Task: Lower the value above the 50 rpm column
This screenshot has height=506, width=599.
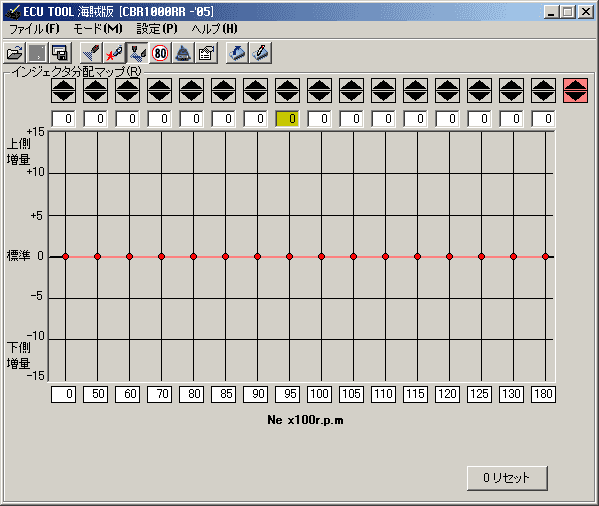Action: coord(96,96)
